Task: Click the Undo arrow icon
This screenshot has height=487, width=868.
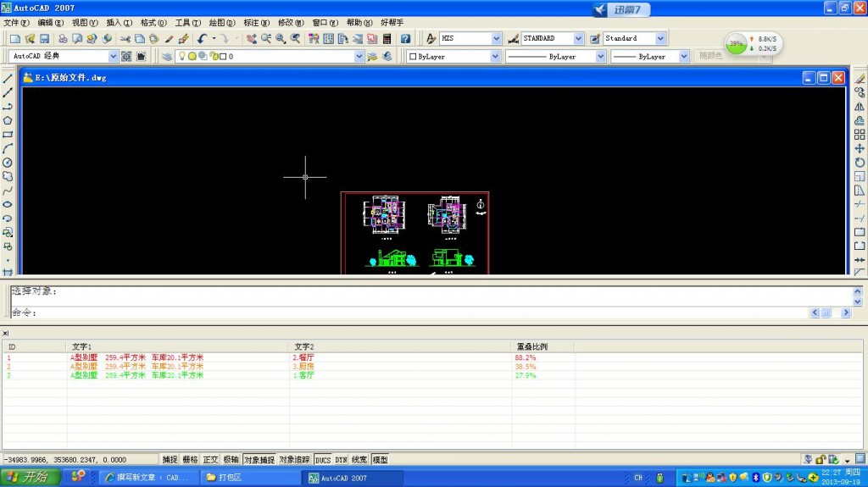Action: (202, 39)
